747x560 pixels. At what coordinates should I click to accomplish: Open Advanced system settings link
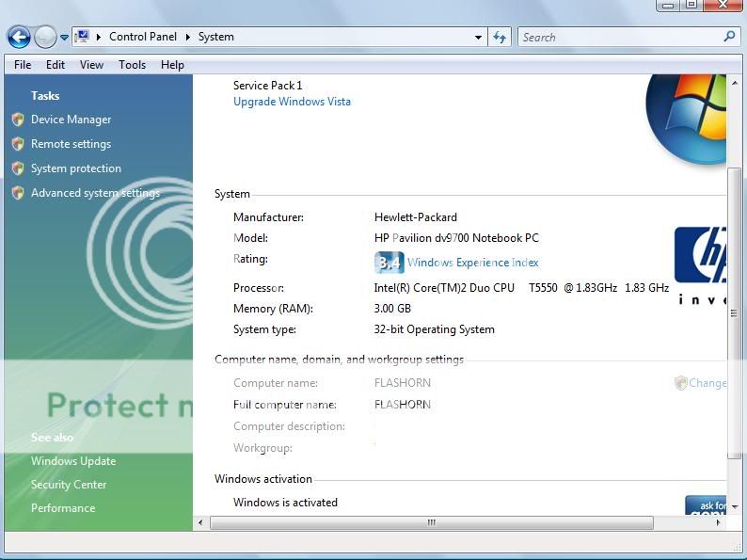pos(95,193)
